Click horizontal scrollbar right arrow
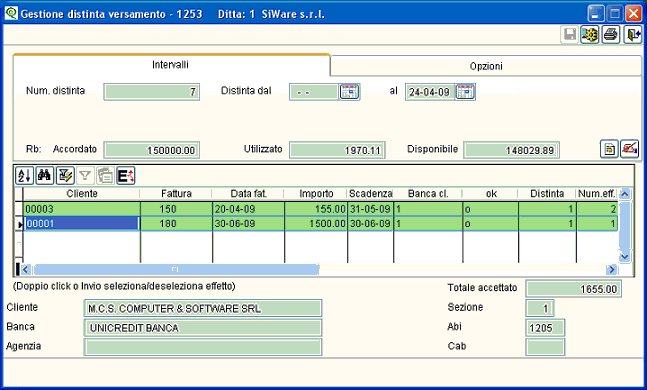The width and height of the screenshot is (647, 390). 612,269
